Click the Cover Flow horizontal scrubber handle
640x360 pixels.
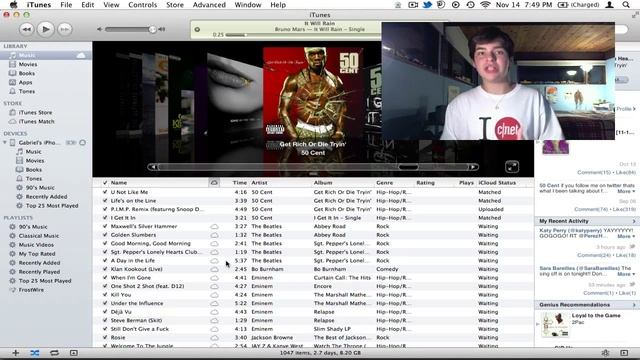click(408, 167)
